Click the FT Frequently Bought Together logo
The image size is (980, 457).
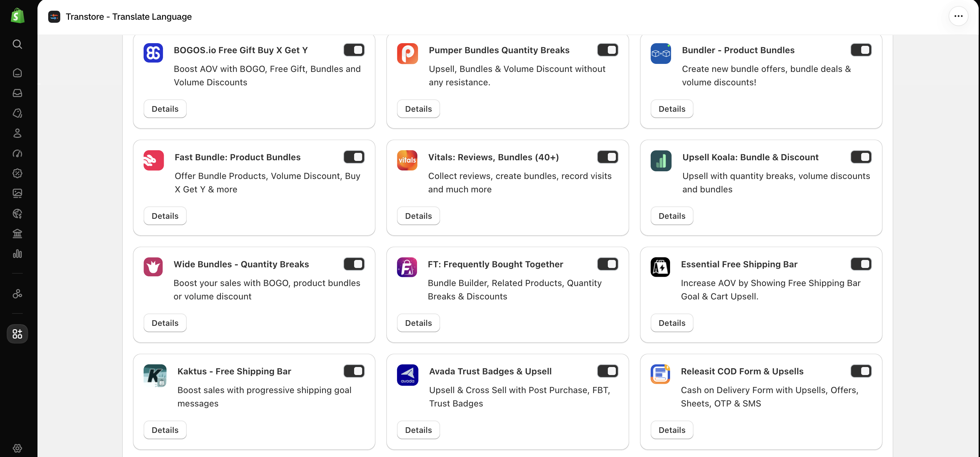tap(407, 267)
